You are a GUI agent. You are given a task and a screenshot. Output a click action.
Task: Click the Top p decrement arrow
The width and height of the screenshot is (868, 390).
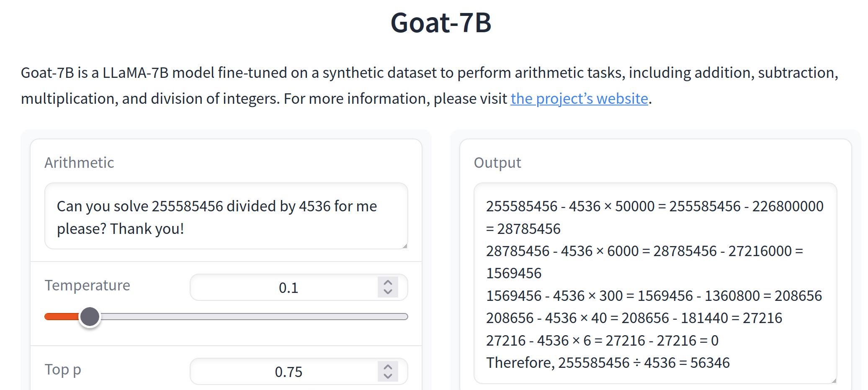[x=388, y=376]
